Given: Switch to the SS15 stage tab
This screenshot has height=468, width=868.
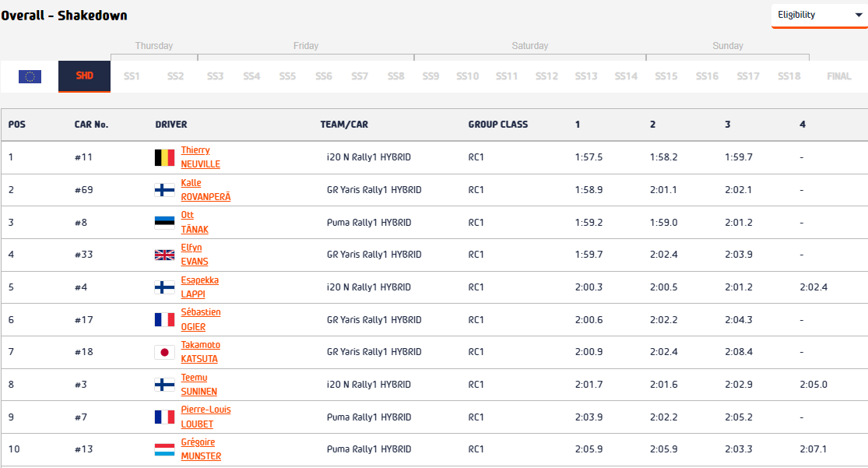Looking at the screenshot, I should coord(666,76).
